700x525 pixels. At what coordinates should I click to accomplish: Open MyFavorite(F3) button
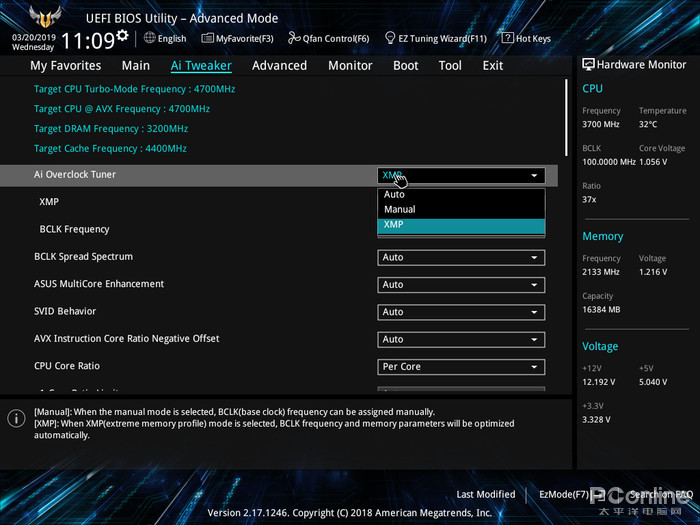[x=238, y=38]
